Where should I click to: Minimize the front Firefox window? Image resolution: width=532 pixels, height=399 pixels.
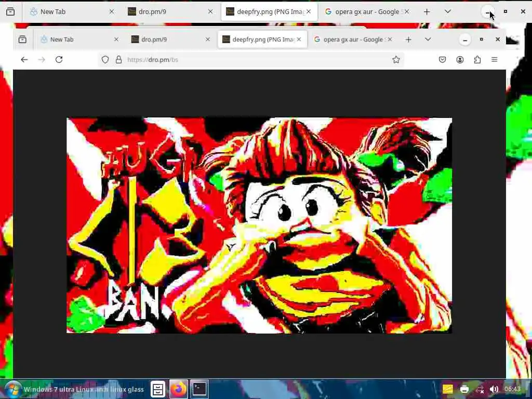[x=465, y=39]
